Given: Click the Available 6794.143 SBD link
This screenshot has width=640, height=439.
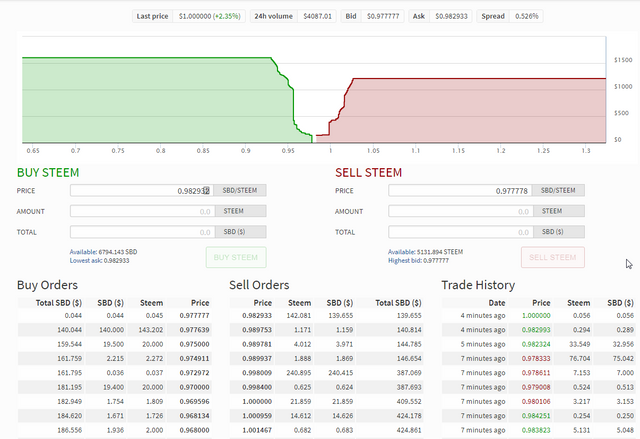Looking at the screenshot, I should point(103,252).
